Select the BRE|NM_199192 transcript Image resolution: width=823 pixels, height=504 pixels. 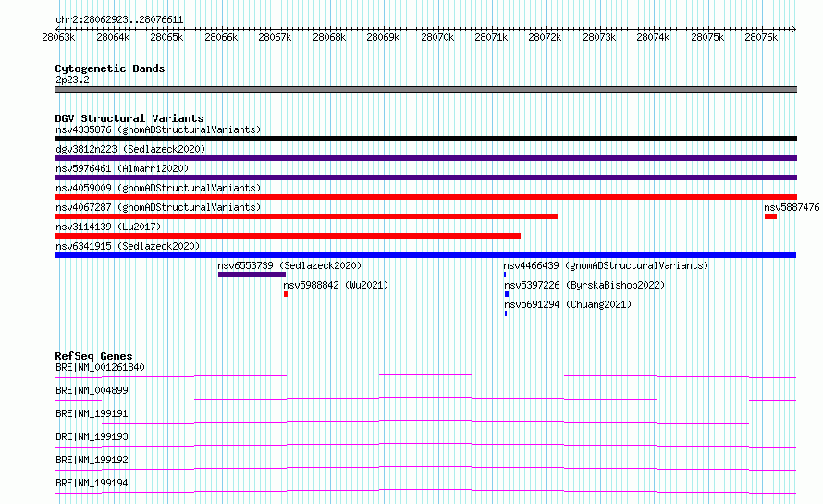click(92, 460)
